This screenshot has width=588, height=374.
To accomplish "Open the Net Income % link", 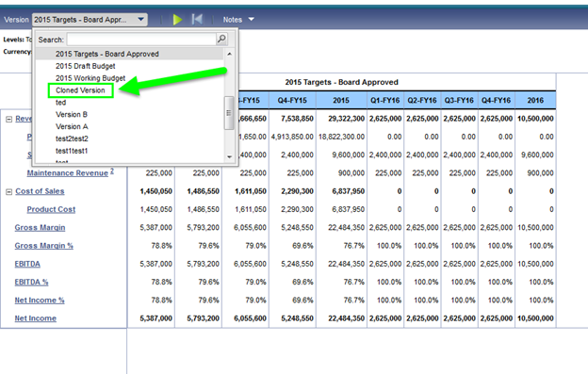I will (40, 301).
